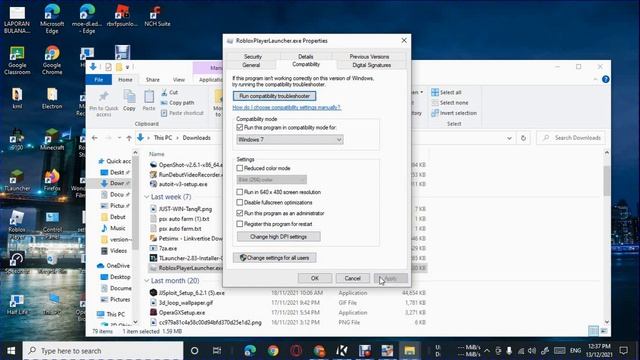Click Search Downloads field
This screenshot has width=640, height=360.
(571, 138)
